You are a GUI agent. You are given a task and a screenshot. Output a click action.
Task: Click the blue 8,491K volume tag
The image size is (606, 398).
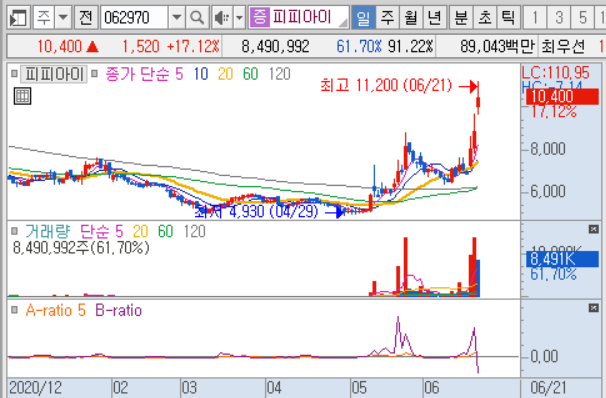point(562,259)
